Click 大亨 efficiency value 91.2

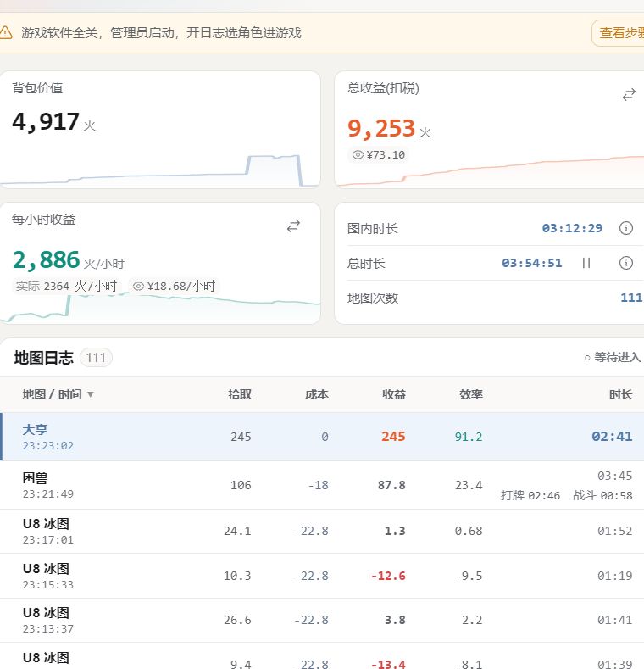click(x=469, y=437)
